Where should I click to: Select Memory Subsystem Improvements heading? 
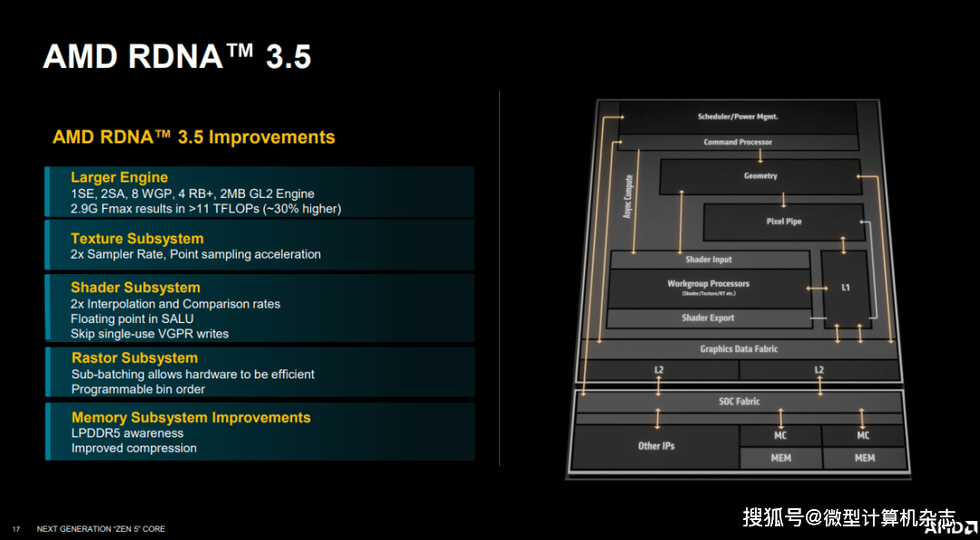click(191, 417)
